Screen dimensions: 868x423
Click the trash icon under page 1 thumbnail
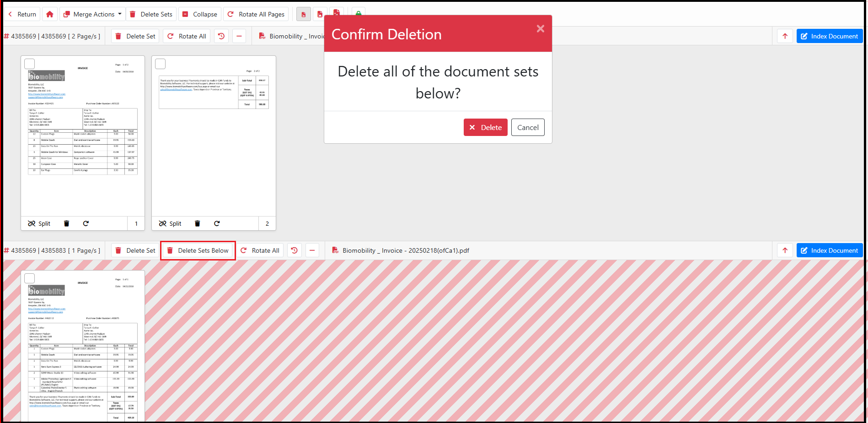[x=66, y=223]
